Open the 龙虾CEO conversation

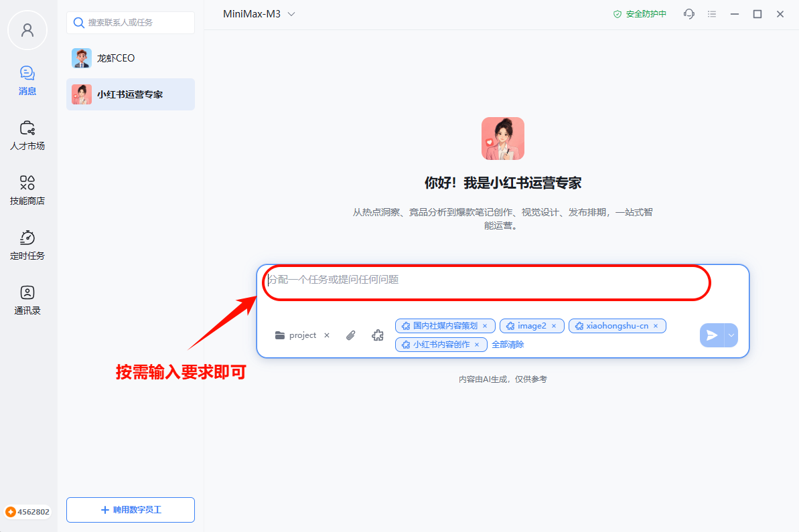click(x=131, y=58)
